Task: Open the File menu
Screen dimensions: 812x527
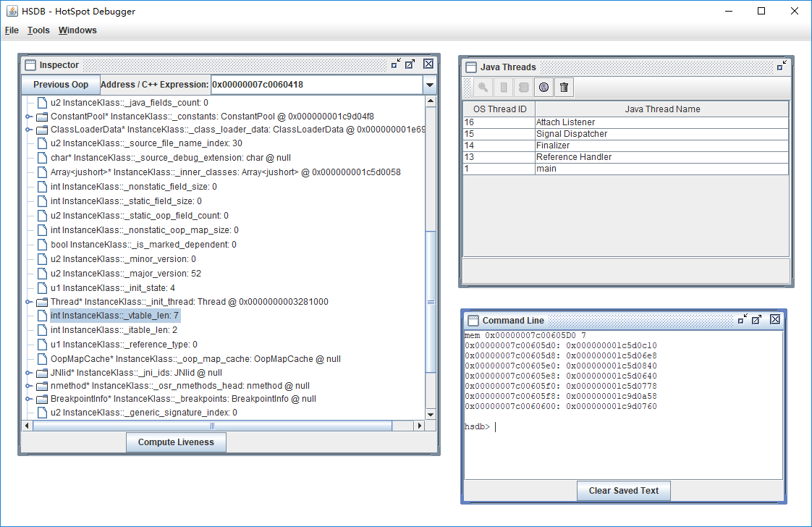Action: pyautogui.click(x=12, y=30)
